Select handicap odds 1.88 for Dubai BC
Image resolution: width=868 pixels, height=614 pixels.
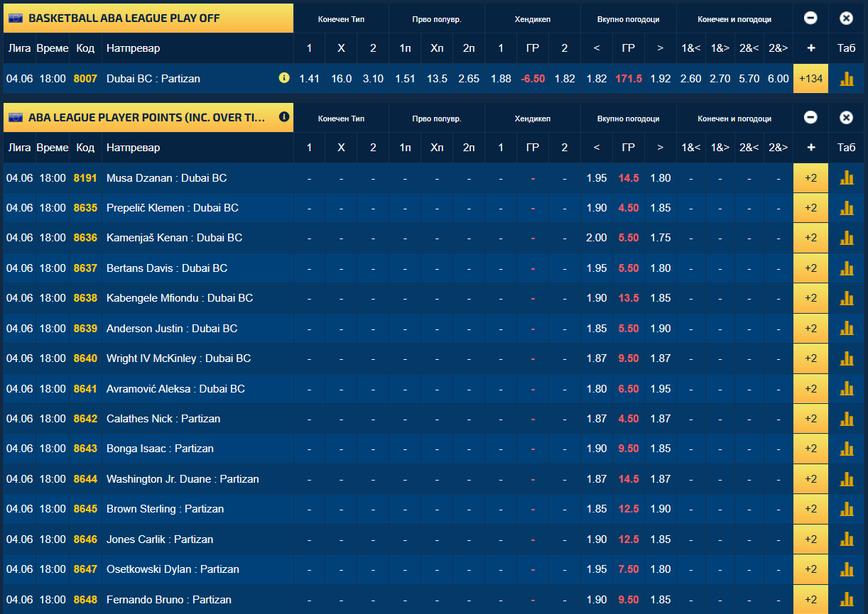[501, 79]
